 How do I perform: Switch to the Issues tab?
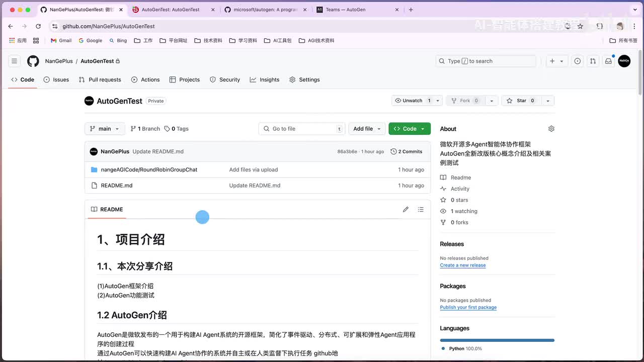56,79
